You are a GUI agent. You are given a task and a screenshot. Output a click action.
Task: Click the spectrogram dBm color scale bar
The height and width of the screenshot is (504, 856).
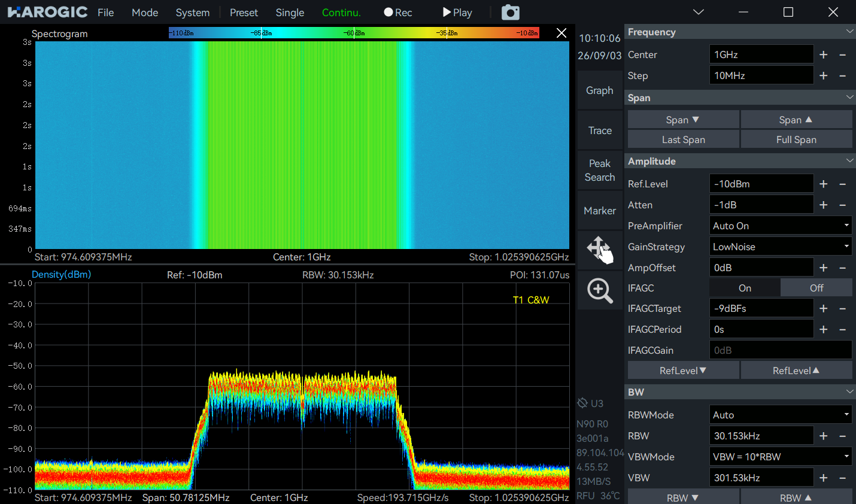354,33
